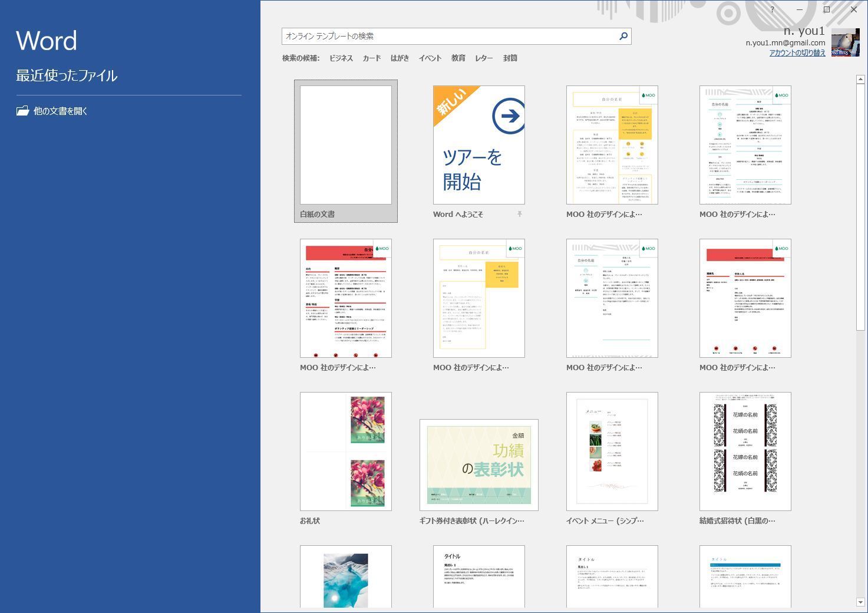Click the search magnifier icon
Image resolution: width=868 pixels, height=613 pixels.
click(x=623, y=36)
